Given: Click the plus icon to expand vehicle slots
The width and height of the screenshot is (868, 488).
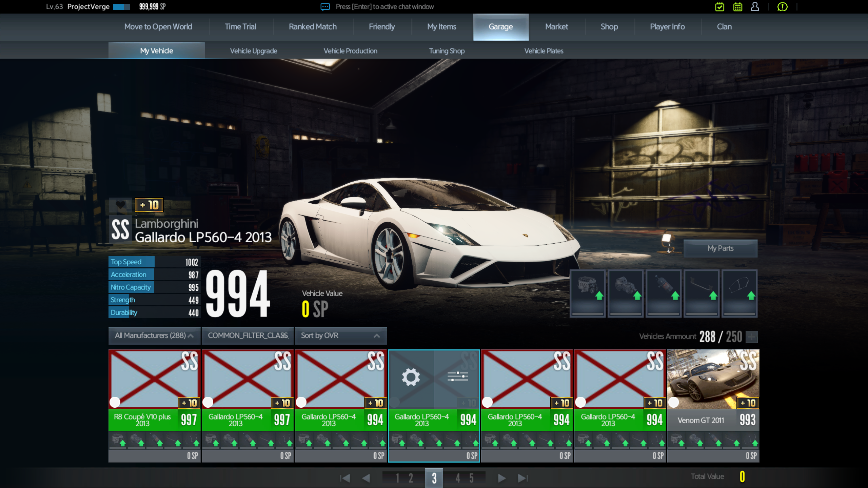Looking at the screenshot, I should [752, 337].
